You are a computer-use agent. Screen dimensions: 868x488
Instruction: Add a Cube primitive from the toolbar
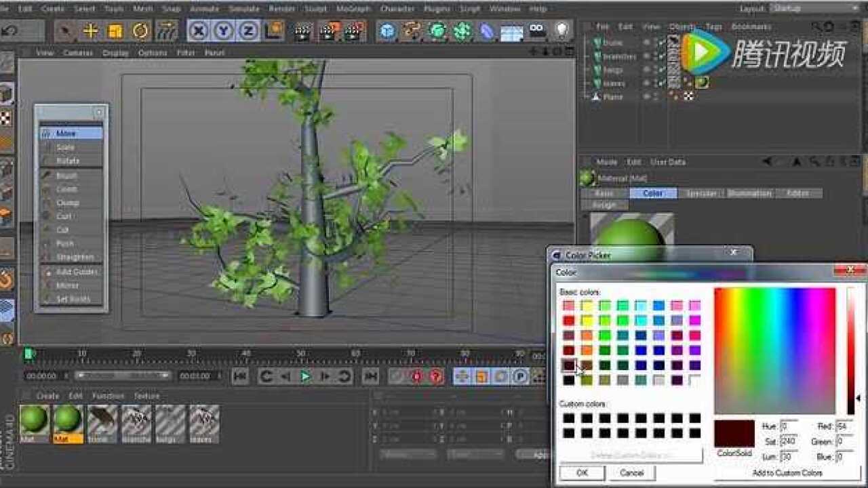coord(387,31)
